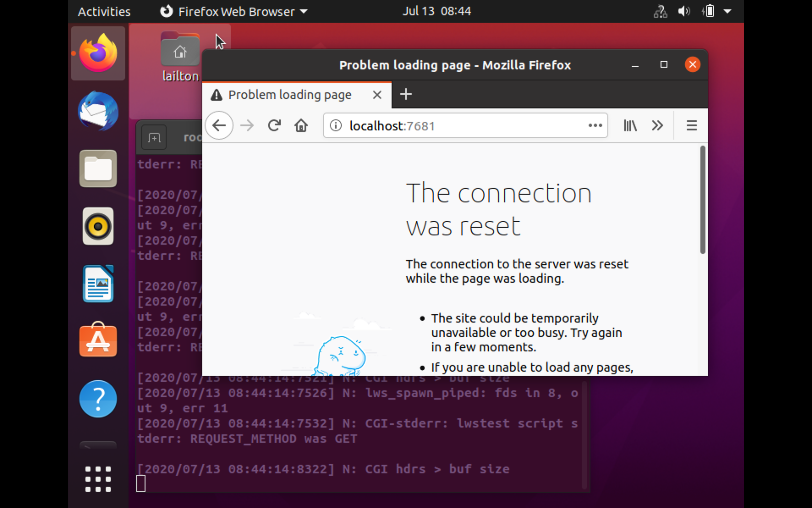The height and width of the screenshot is (508, 812).
Task: Open page actions three-dot menu
Action: pyautogui.click(x=595, y=126)
